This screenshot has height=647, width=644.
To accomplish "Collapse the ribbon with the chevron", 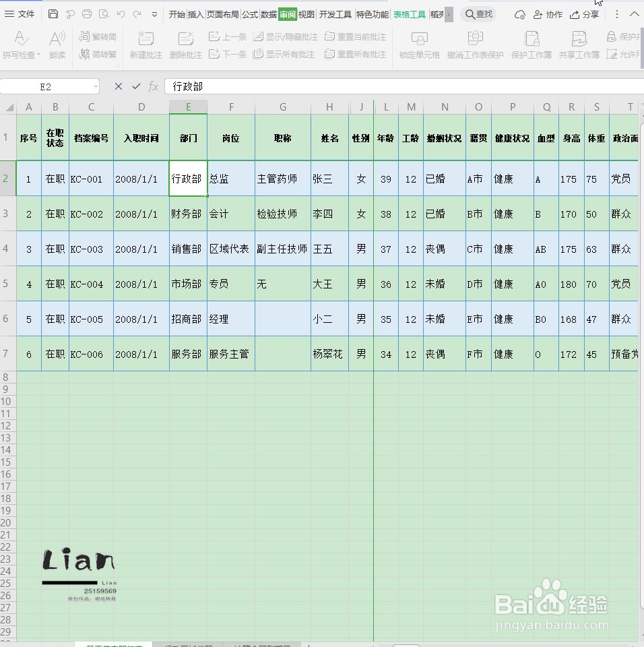I will 635,14.
